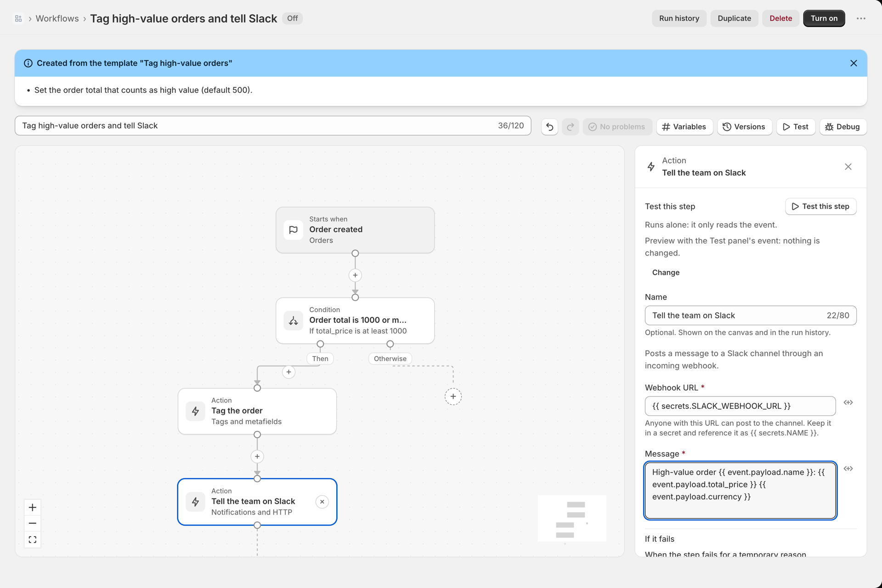Click the info icon in the template banner
The width and height of the screenshot is (882, 588).
click(x=28, y=63)
